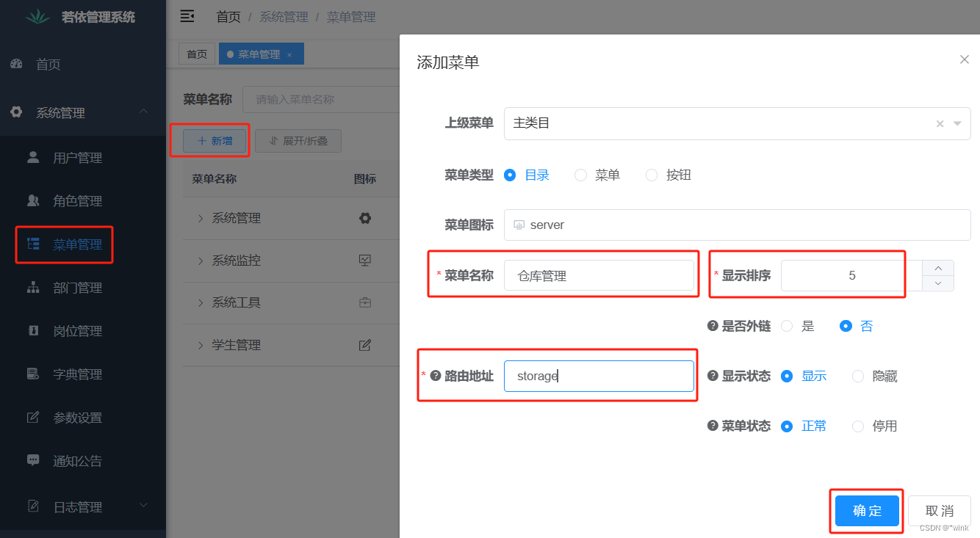Image resolution: width=980 pixels, height=538 pixels.
Task: Close the 菜单管理 tab with x
Action: pos(289,54)
